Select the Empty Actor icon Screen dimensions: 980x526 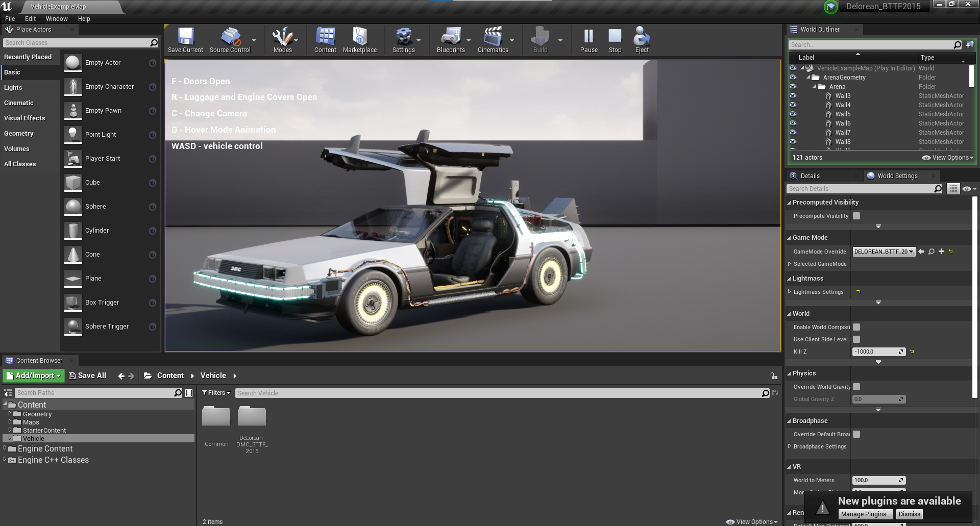point(73,63)
